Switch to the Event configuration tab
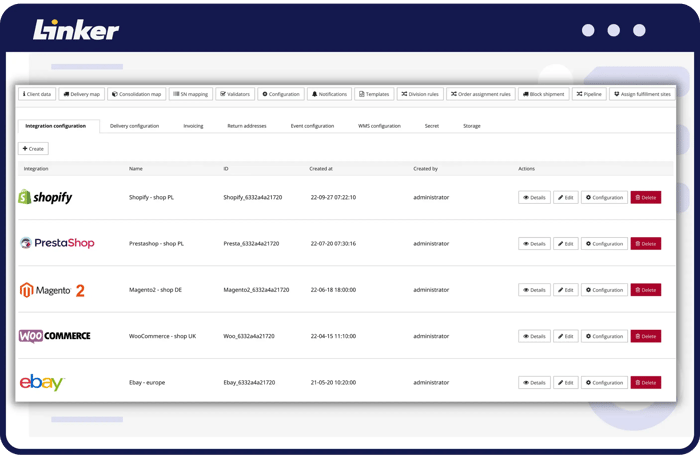Screen dimensions: 700x466 312,126
